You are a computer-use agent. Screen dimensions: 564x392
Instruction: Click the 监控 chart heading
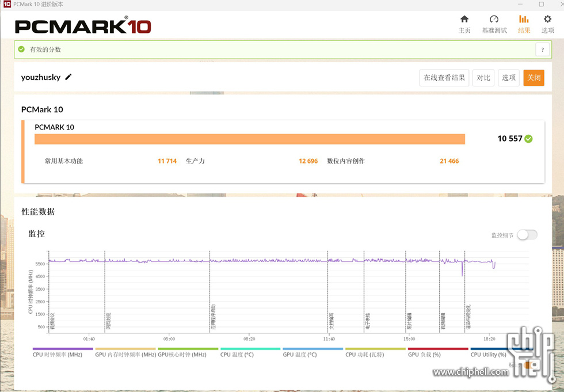click(37, 234)
